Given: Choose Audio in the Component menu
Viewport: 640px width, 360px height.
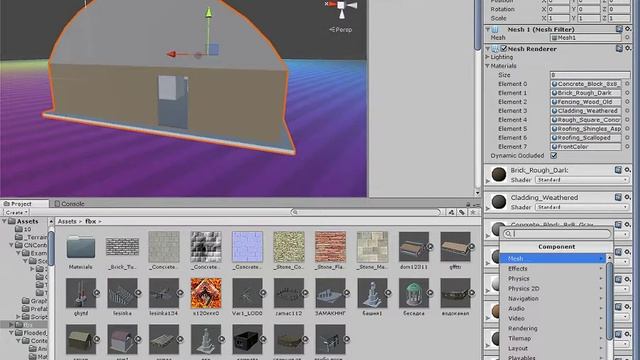Looking at the screenshot, I should tap(554, 308).
